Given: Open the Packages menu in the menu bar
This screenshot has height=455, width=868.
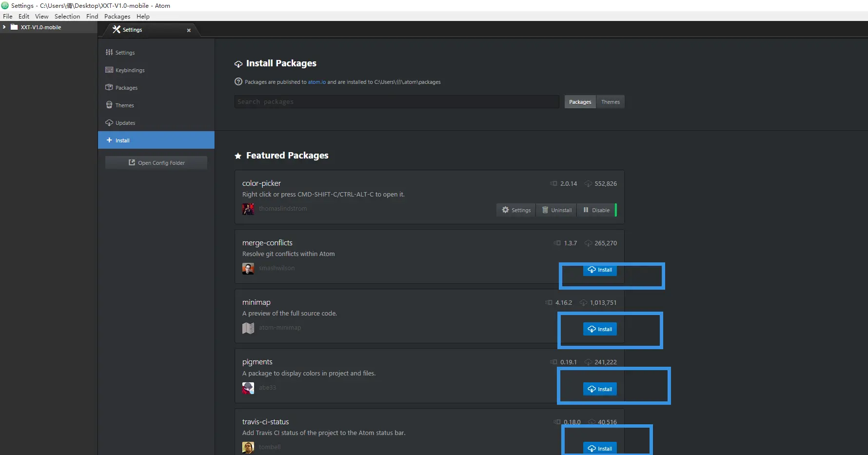Looking at the screenshot, I should 117,16.
